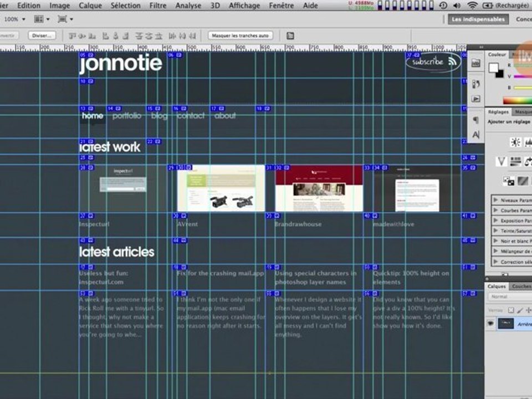Open the layer blend mode Normal dropdown
Viewport: 532px width, 399px height.
[510, 296]
